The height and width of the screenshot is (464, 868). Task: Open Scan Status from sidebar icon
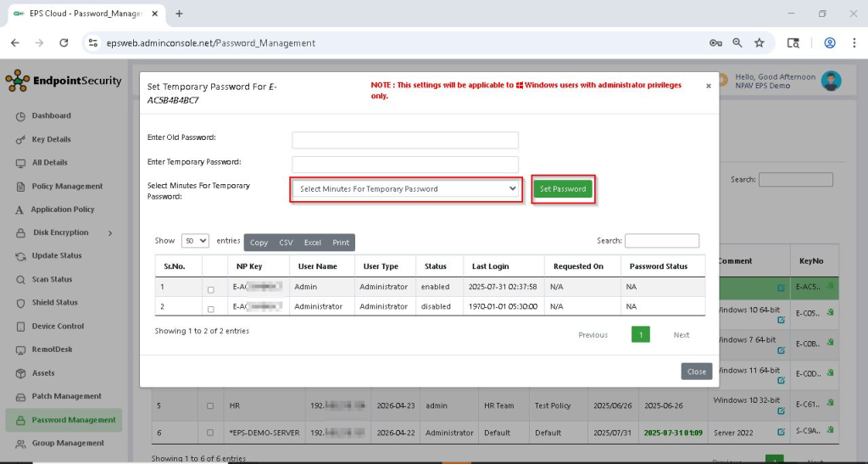coord(21,279)
